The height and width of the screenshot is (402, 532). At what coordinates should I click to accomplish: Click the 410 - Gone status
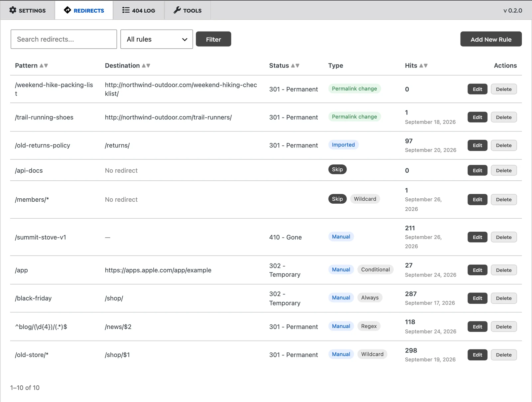(286, 237)
